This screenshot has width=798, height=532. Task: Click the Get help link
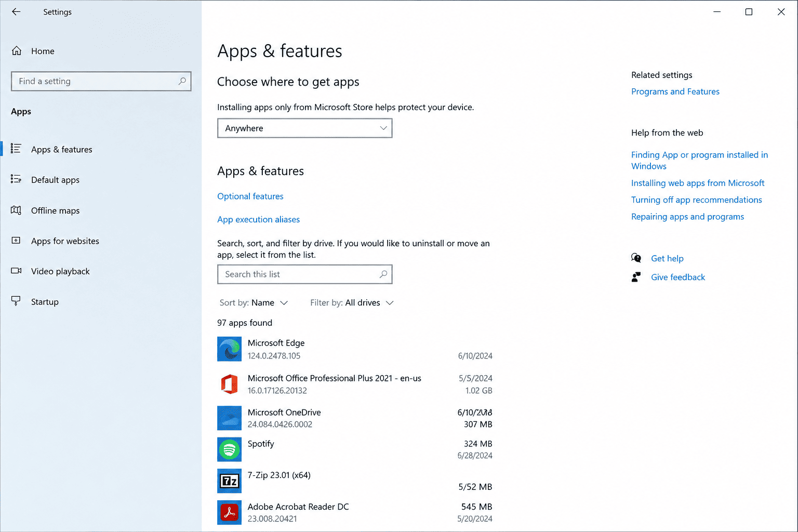667,258
